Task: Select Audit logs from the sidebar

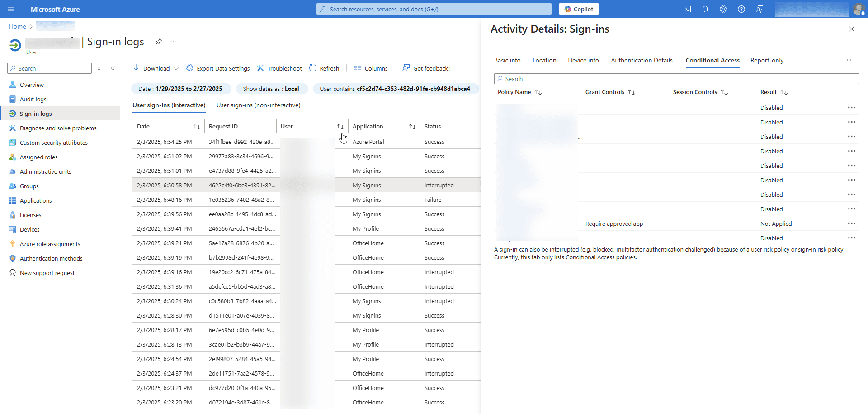Action: pos(33,99)
